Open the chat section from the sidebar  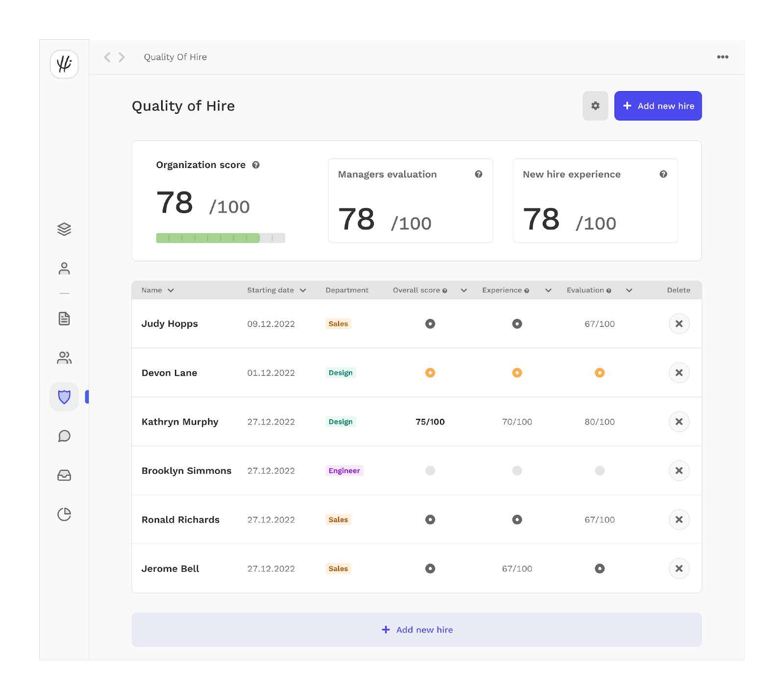point(64,436)
